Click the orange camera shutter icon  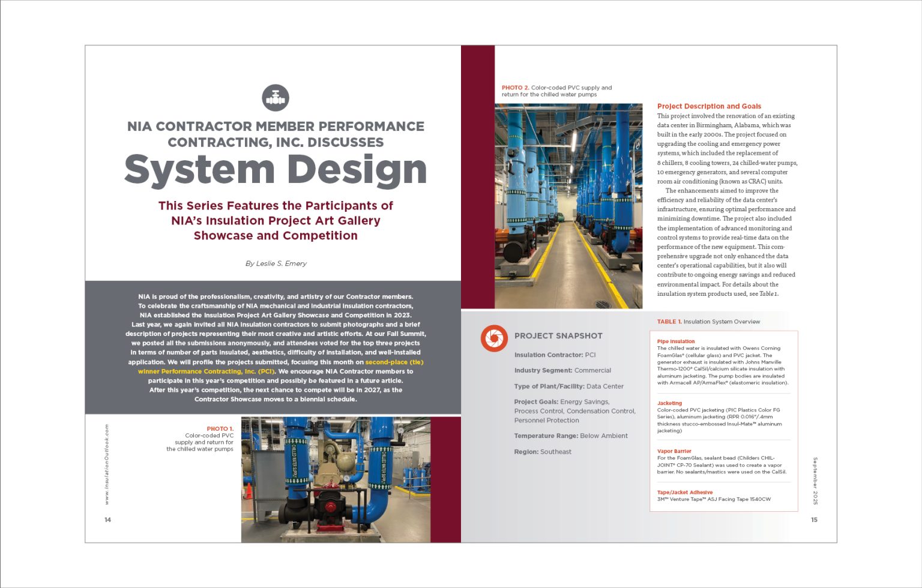(493, 338)
